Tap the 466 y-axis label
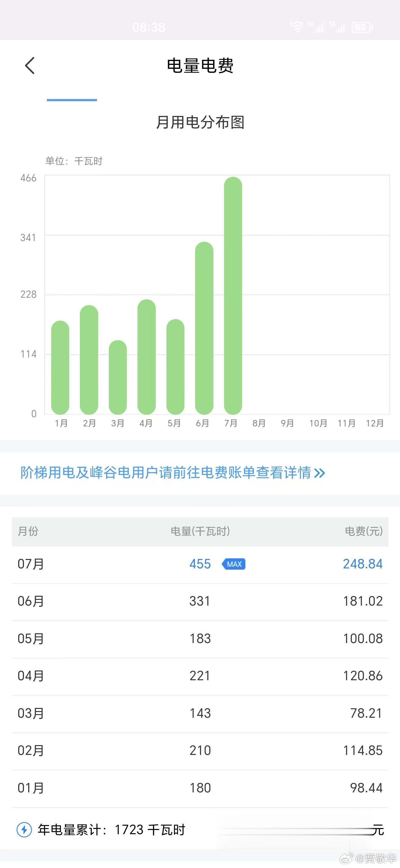Screen dimensions: 400x868 pyautogui.click(x=28, y=178)
